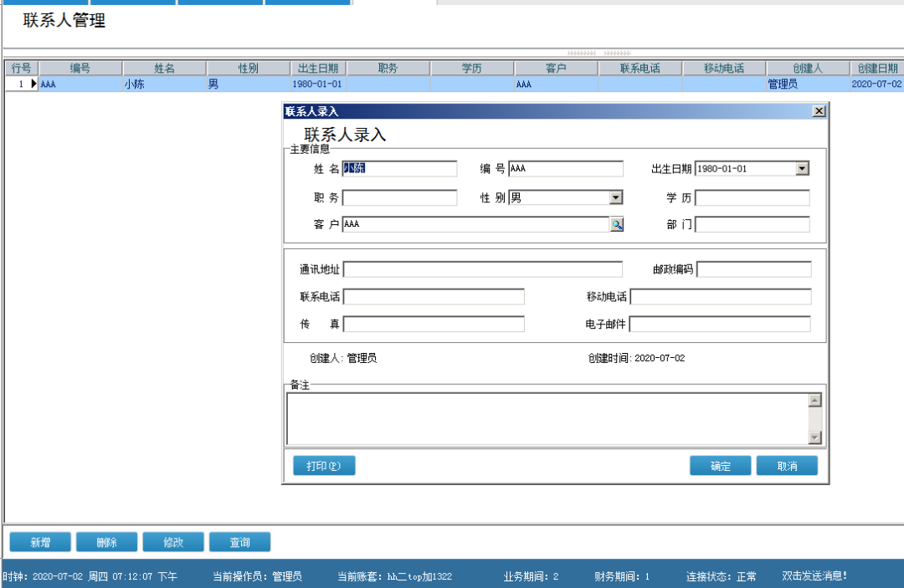The width and height of the screenshot is (904, 588).
Task: Select the 小陈 name cell in the table
Action: point(164,84)
